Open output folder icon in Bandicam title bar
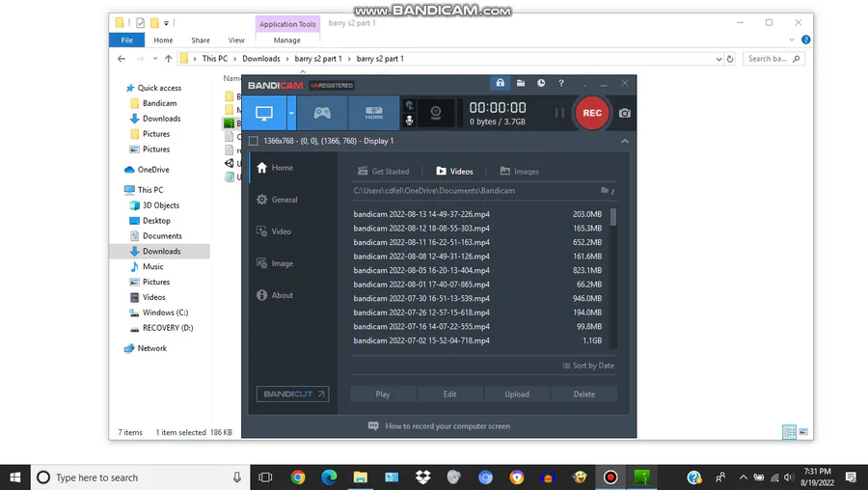Screen dimensions: 868x490 [x=521, y=83]
